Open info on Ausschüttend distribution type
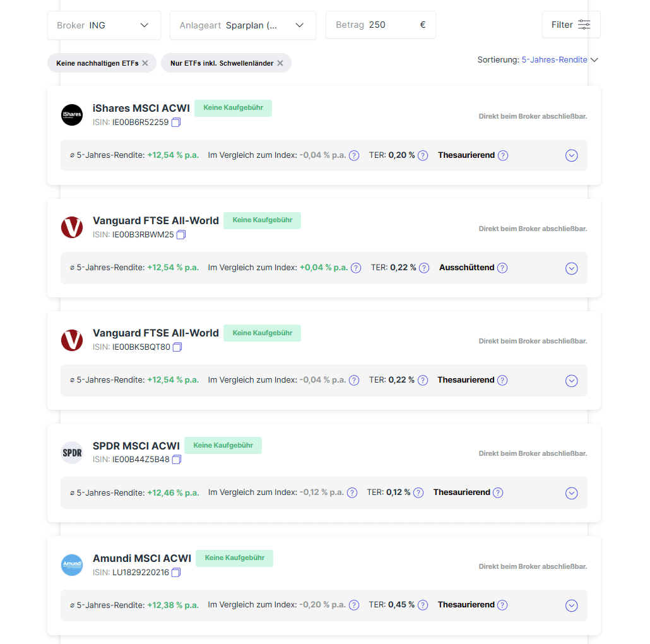 [502, 268]
